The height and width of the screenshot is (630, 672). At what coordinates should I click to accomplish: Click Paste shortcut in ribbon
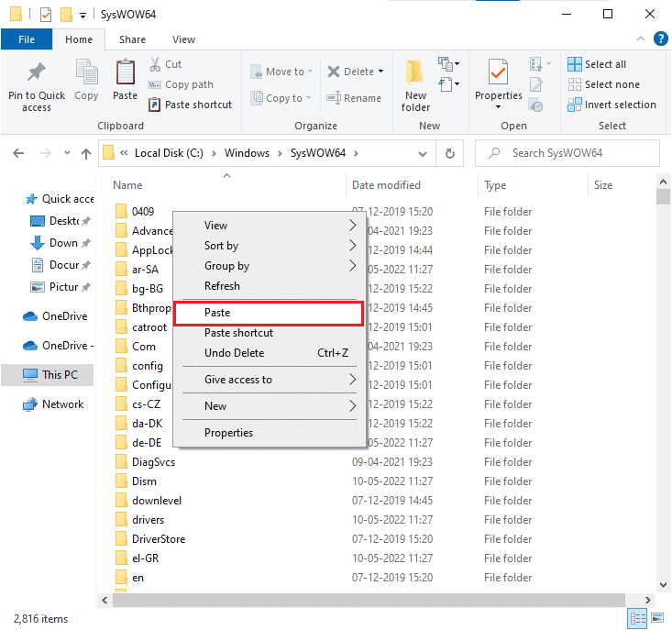click(x=190, y=105)
